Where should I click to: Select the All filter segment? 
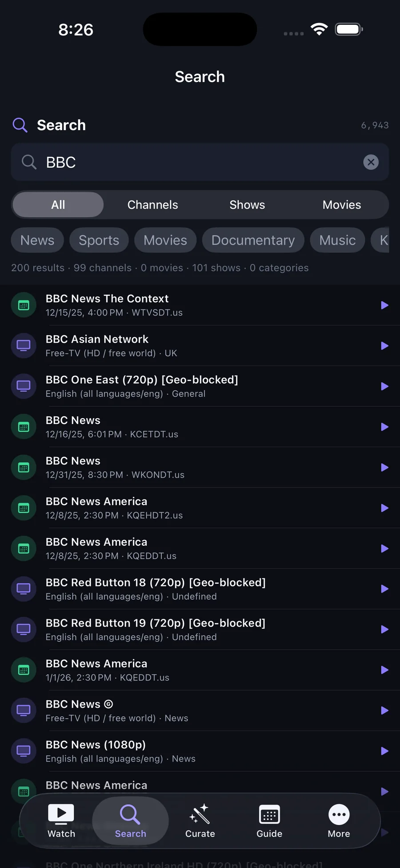pos(58,205)
